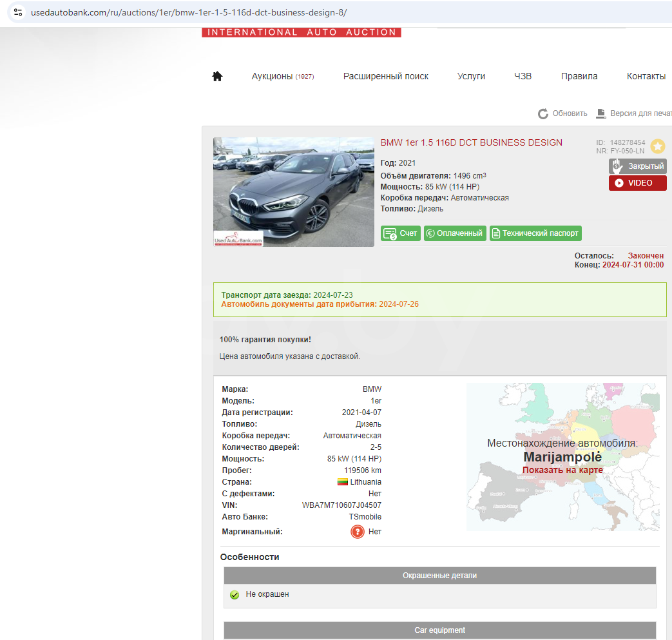Viewport: 672px width, 640px height.
Task: Play the car VIDEO
Action: pos(638,183)
